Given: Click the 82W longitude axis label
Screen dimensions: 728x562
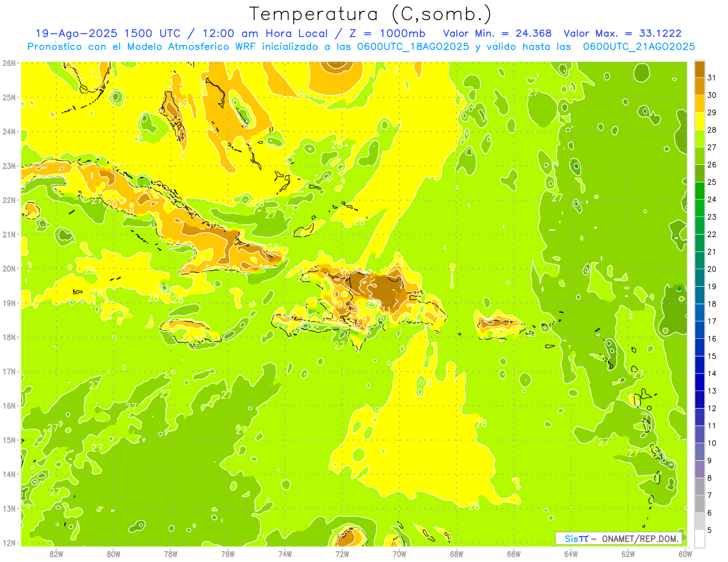Looking at the screenshot, I should [x=56, y=553].
